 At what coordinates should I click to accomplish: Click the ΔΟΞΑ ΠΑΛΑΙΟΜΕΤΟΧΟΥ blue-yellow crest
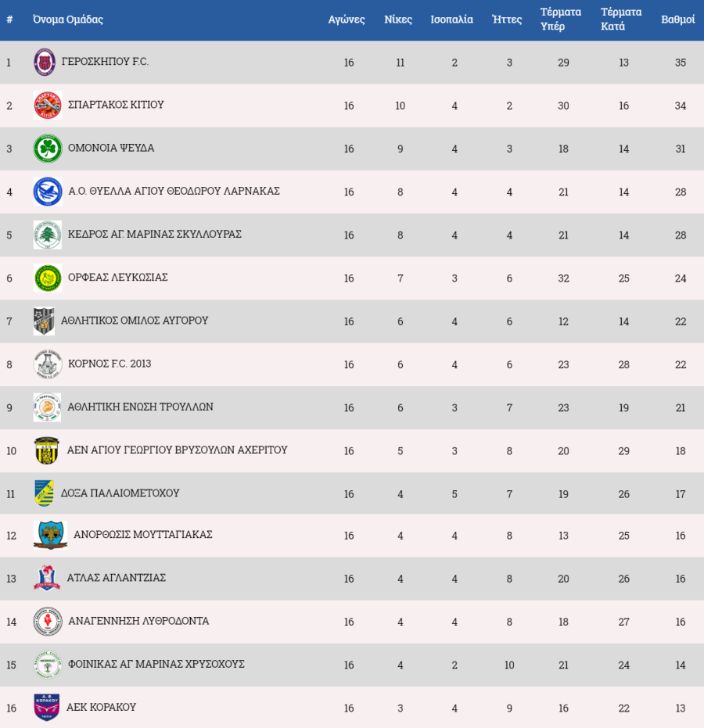point(44,493)
